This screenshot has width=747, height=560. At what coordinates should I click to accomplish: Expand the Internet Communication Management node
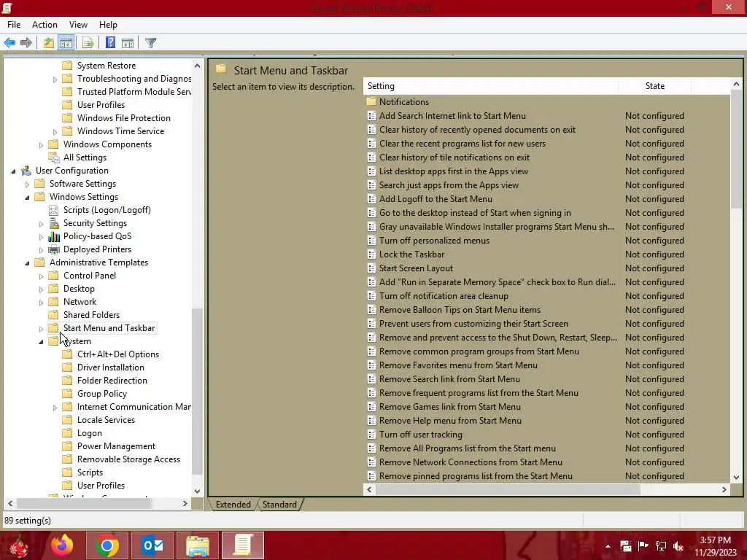[55, 408]
